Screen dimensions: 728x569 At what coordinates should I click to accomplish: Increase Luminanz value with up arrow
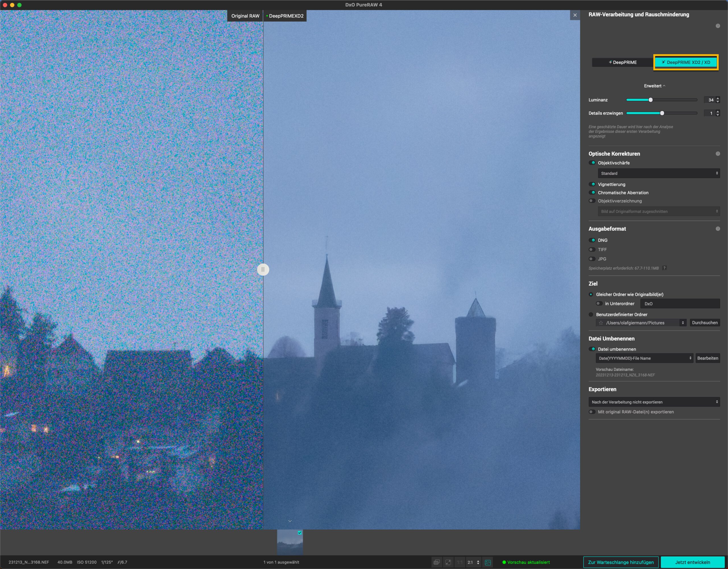(x=718, y=98)
